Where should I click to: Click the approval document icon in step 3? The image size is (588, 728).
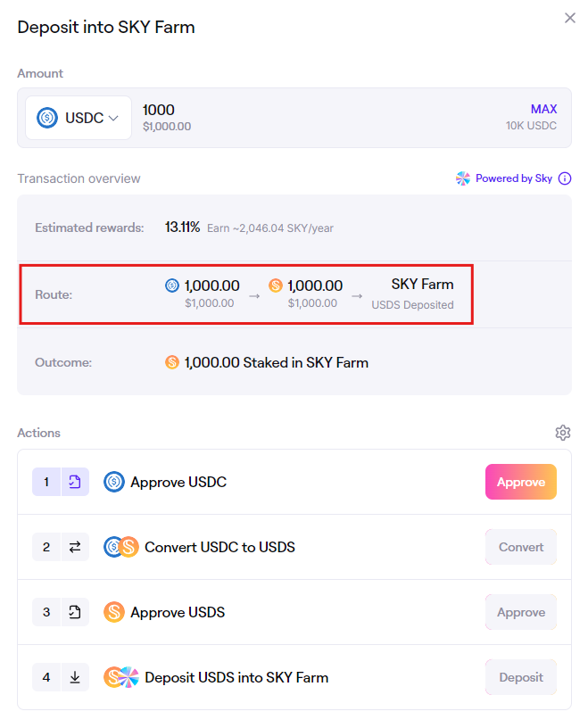point(75,612)
